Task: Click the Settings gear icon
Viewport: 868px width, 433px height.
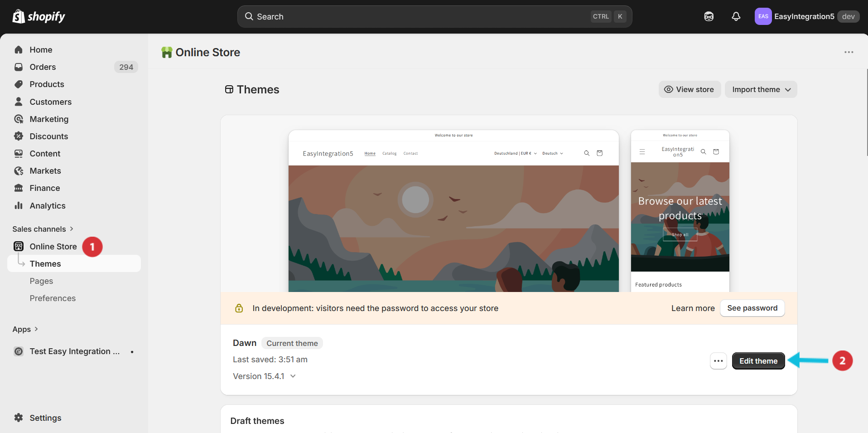Action: (19, 418)
